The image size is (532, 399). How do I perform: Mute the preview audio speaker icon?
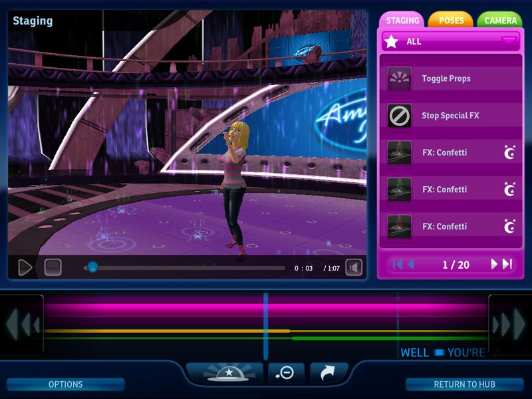coord(354,268)
